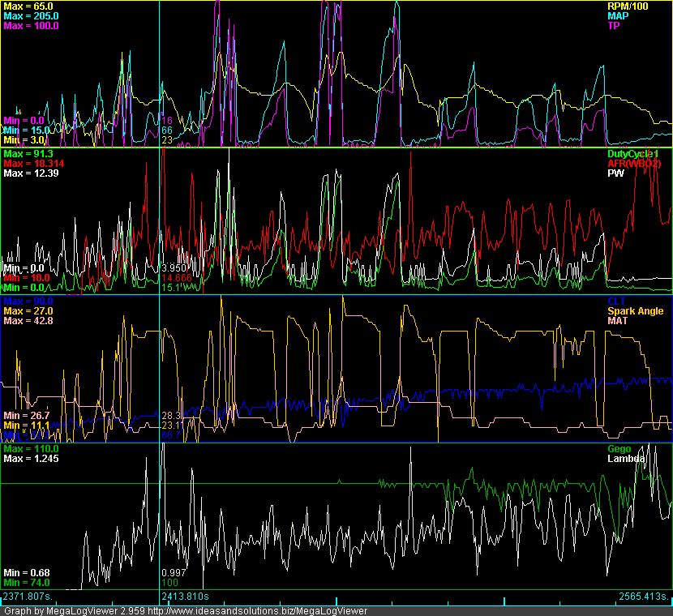
Task: Click the start time 2371.807s
Action: coord(28,597)
